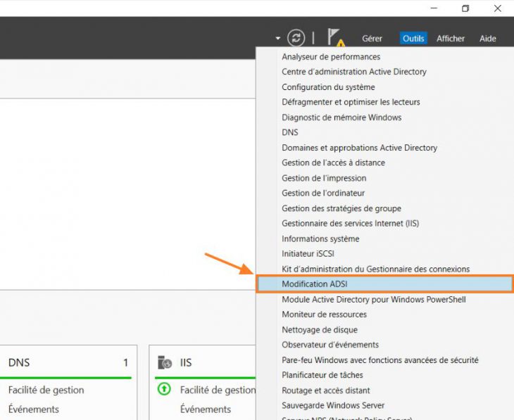Screen dimensions: 514x420
Task: Restore down the Server Manager window
Action: [465, 8]
